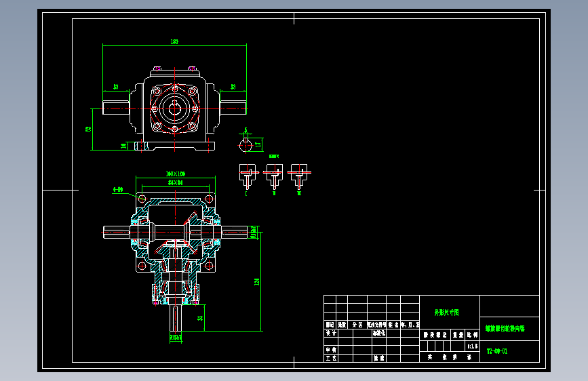Screen dimensions: 588x381
Task: Select the 比例 header cell
Action: (473, 335)
